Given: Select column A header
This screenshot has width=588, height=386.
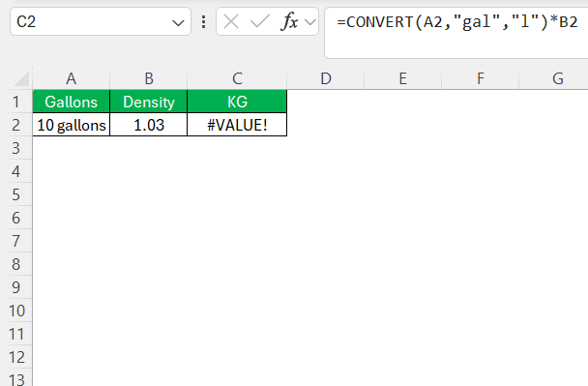Looking at the screenshot, I should click(71, 78).
